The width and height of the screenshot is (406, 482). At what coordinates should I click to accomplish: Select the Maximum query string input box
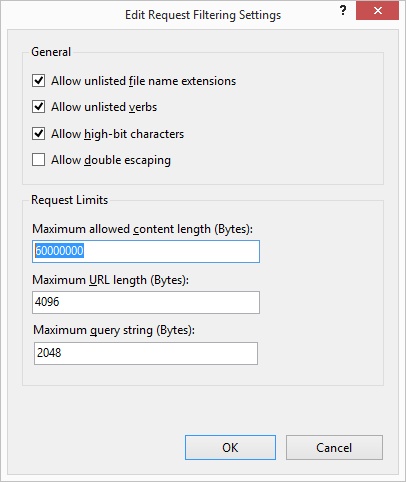click(x=146, y=353)
